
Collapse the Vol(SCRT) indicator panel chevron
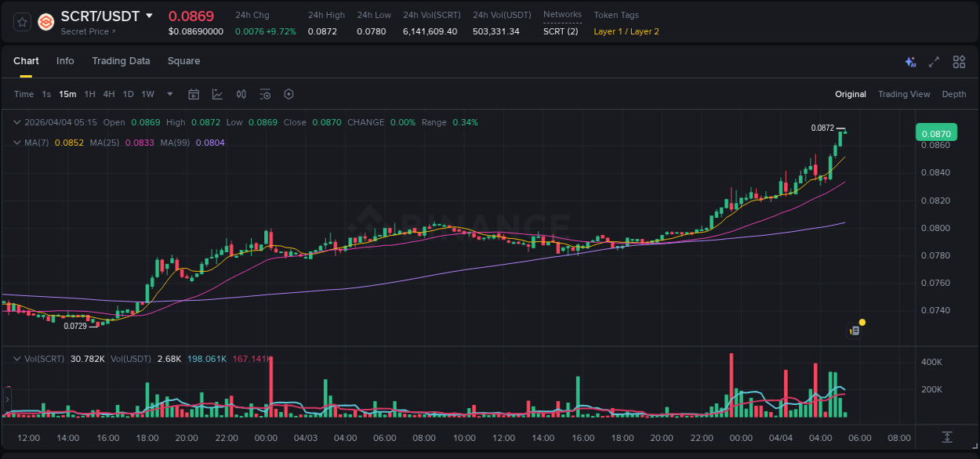tap(16, 358)
